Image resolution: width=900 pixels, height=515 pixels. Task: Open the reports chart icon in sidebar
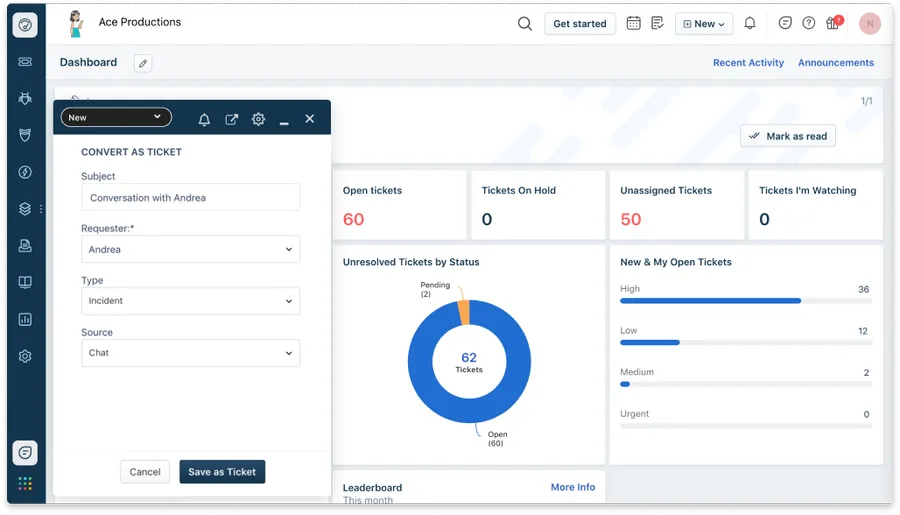click(25, 319)
